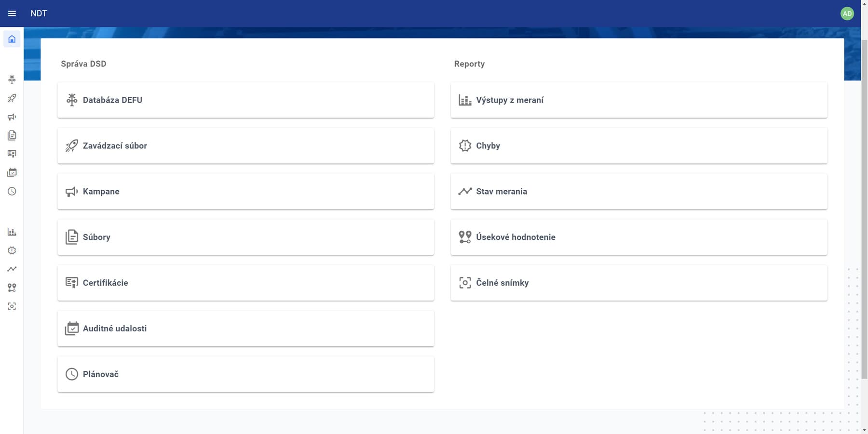Open the Kampane card
The height and width of the screenshot is (434, 868).
click(x=246, y=191)
